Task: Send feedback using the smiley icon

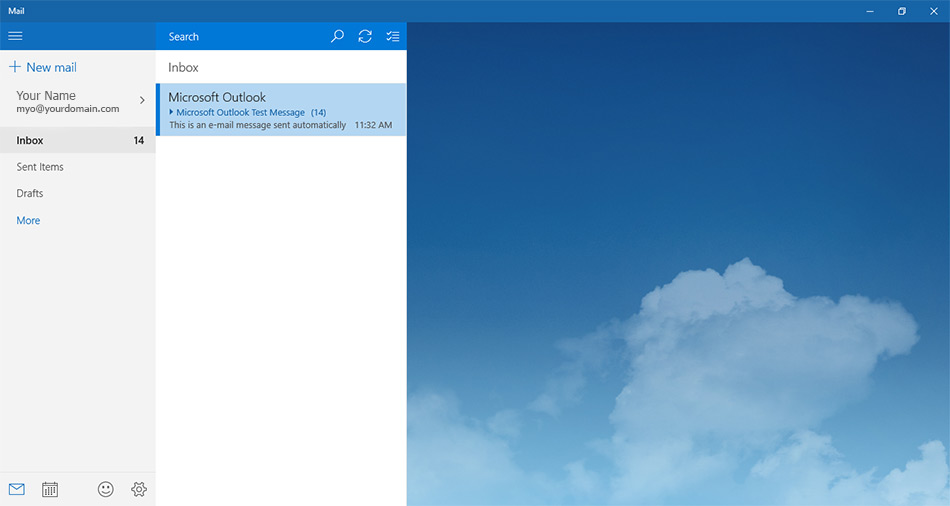Action: (106, 489)
